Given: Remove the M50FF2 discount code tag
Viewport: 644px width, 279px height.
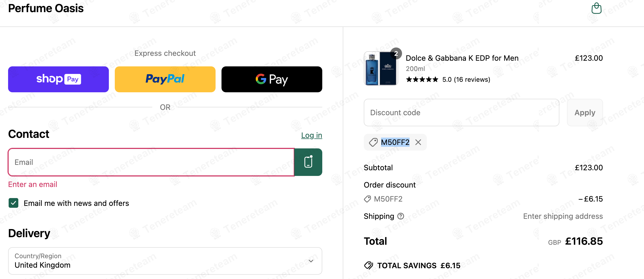Looking at the screenshot, I should [x=418, y=142].
